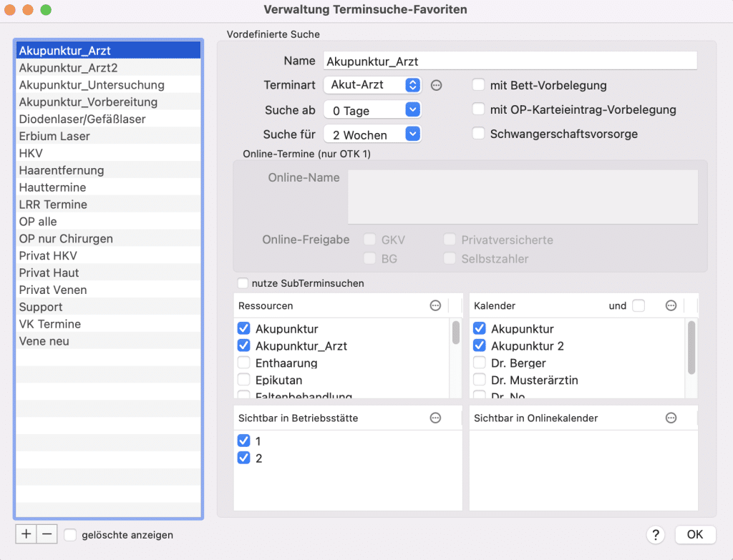Click the ellipsis icon next to Terminart
This screenshot has width=733, height=560.
coord(436,86)
